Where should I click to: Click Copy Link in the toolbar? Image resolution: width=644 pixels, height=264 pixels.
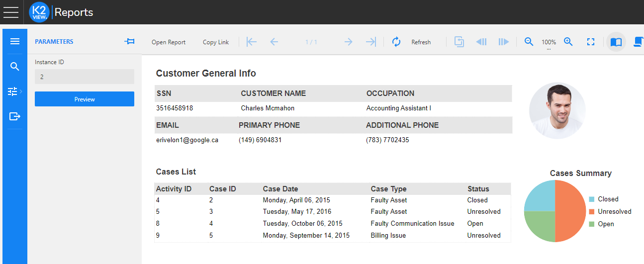point(216,42)
